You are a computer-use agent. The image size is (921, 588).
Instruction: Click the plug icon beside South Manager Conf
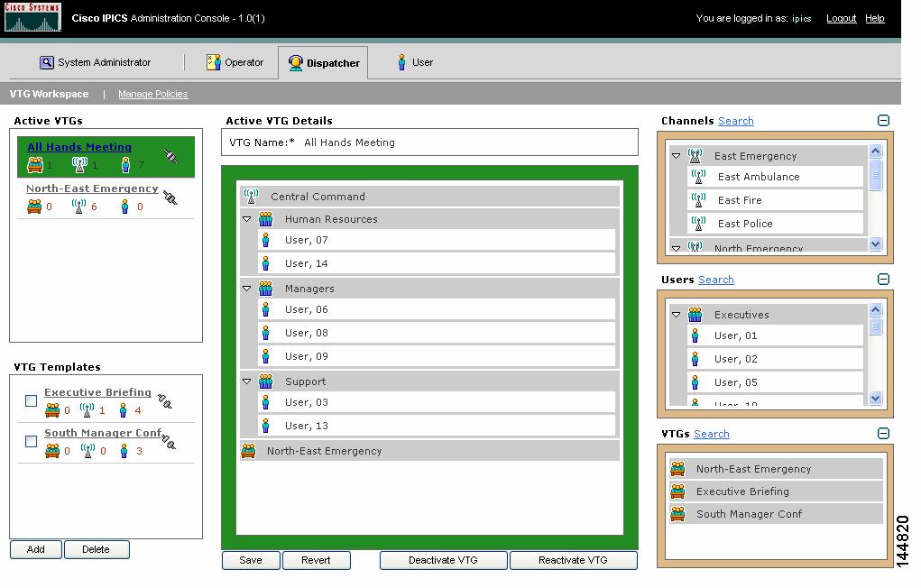[x=169, y=441]
